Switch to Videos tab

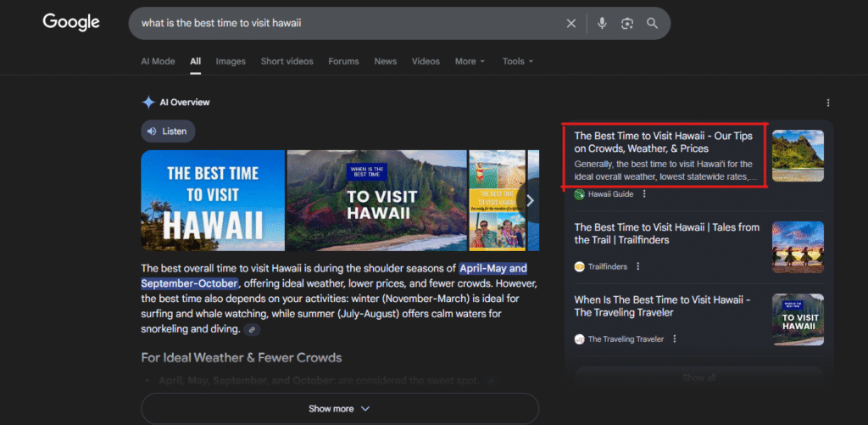click(x=426, y=62)
